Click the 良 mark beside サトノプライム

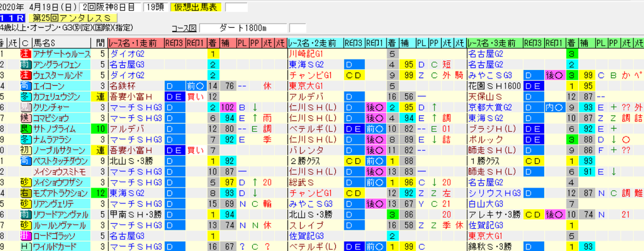coord(25,129)
